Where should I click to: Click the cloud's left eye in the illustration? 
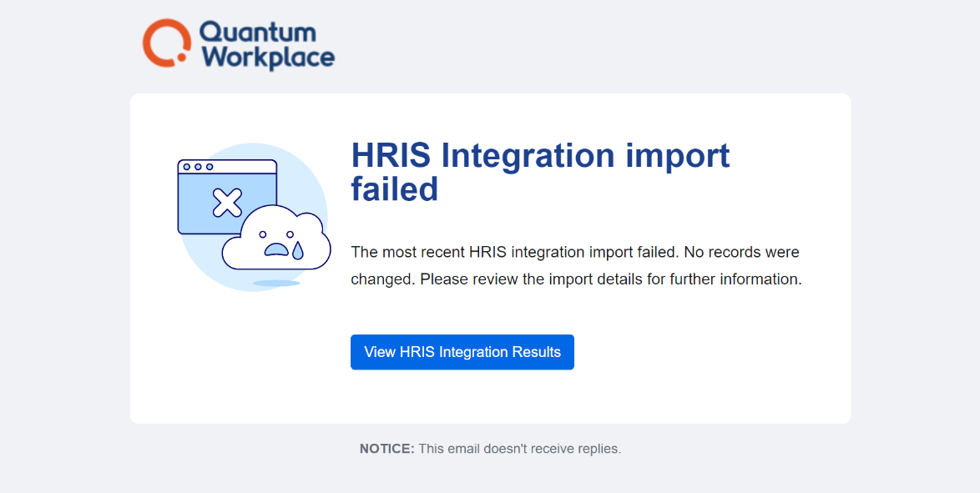(x=263, y=234)
